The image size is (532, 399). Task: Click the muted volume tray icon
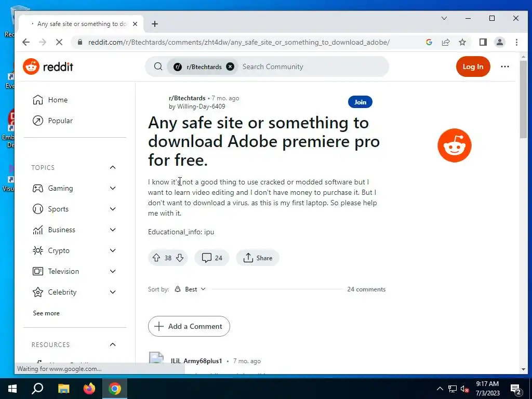(x=464, y=389)
